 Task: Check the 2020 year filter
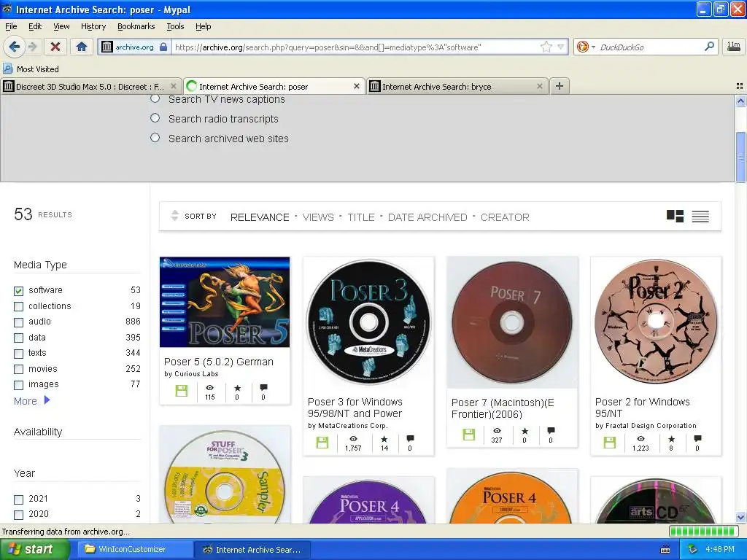pyautogui.click(x=18, y=515)
